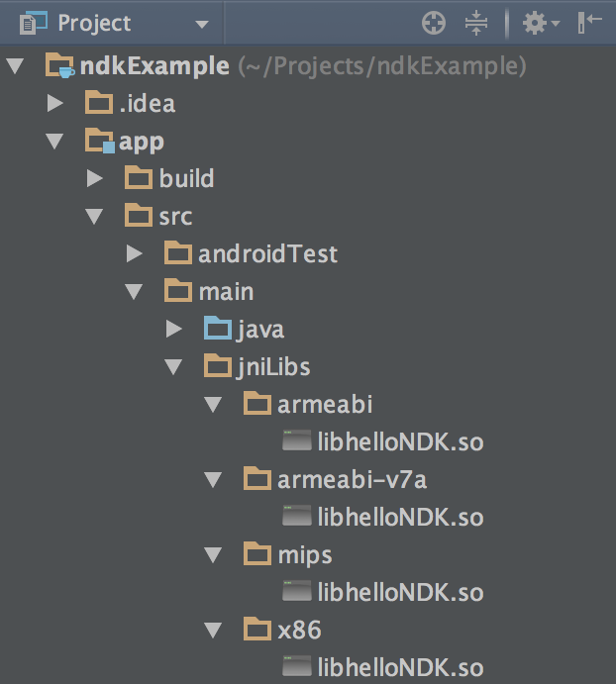Click the ndkExample project folder icon
616x684 pixels.
pos(59,67)
